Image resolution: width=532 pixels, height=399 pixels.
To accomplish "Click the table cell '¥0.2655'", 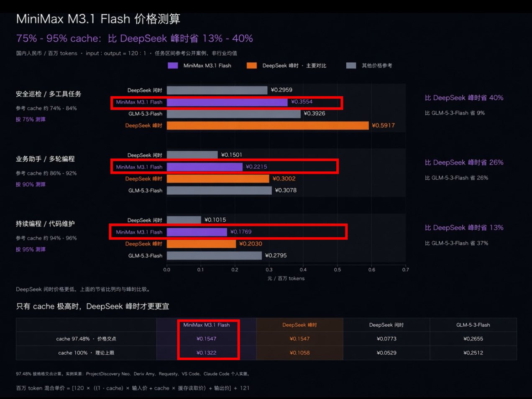I will click(473, 339).
